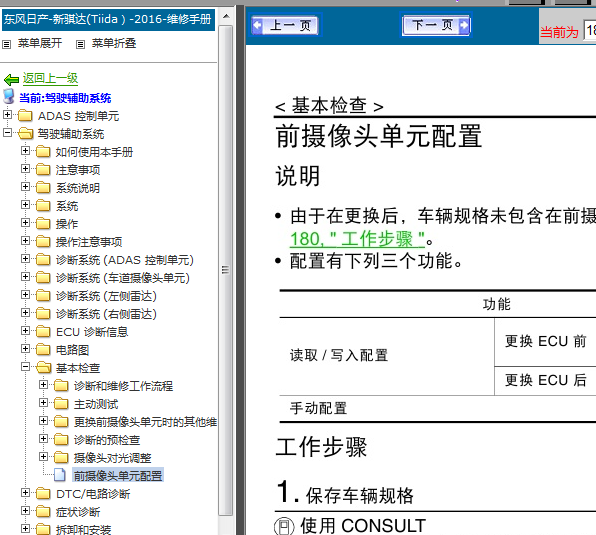This screenshot has height=535, width=596.
Task: Click the 菜单折叠 list icon
Action: click(x=80, y=44)
